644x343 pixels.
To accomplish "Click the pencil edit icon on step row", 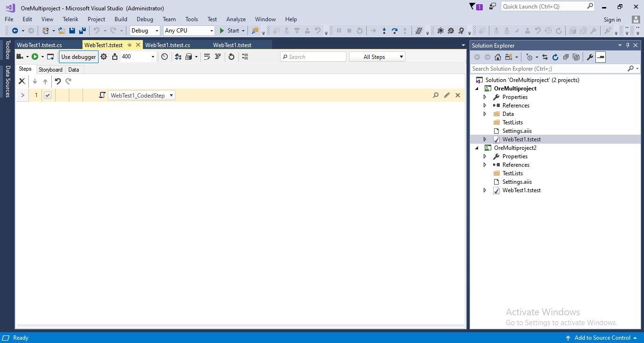I will pos(447,95).
